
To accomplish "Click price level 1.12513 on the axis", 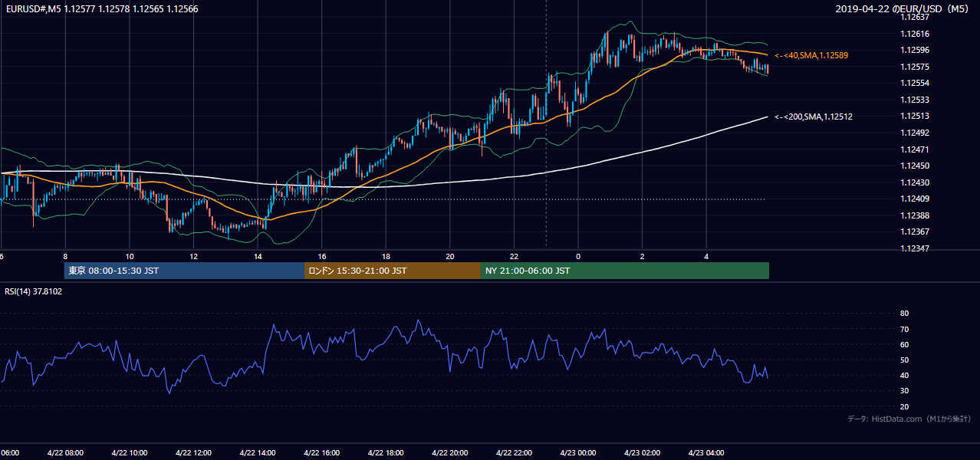I will [914, 116].
